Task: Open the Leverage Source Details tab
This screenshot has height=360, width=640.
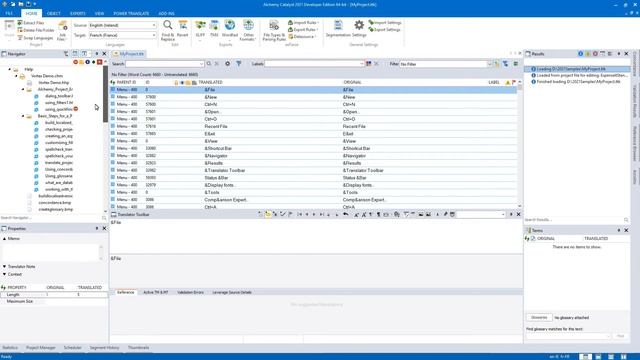Action: 232,292
